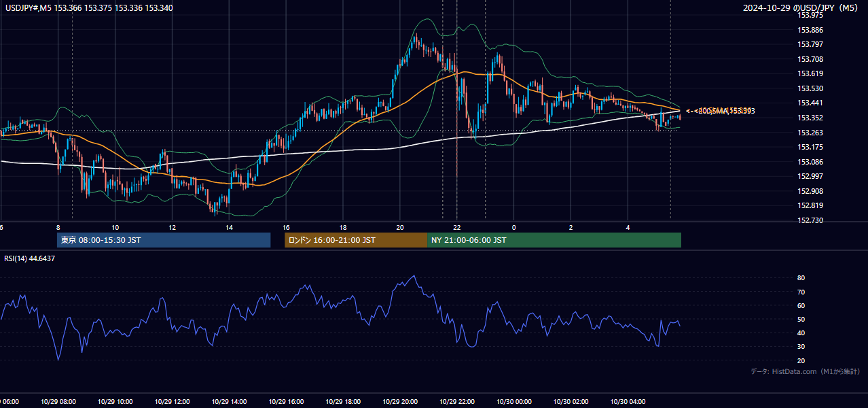Click price axis label 152.819
This screenshot has width=868, height=408.
(x=810, y=205)
